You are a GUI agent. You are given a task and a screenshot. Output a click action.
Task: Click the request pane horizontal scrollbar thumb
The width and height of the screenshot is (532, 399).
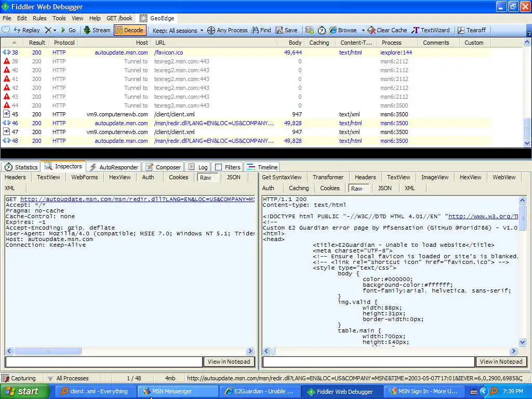pos(47,351)
